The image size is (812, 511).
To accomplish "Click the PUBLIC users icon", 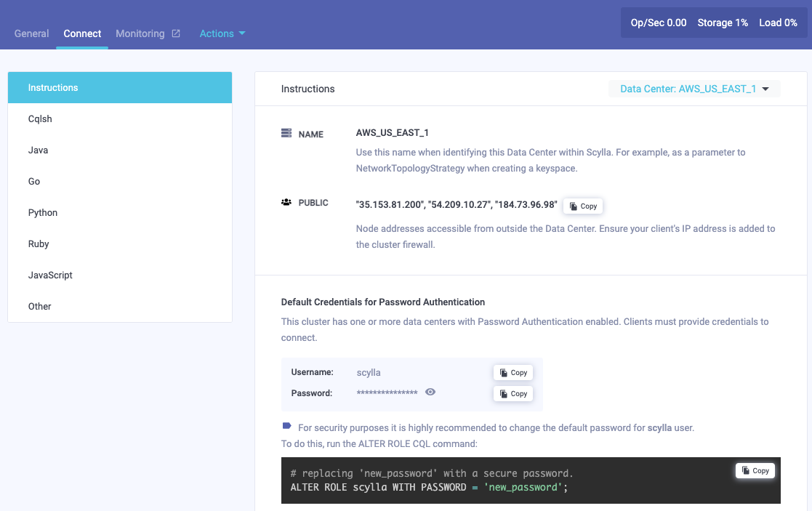I will [286, 202].
